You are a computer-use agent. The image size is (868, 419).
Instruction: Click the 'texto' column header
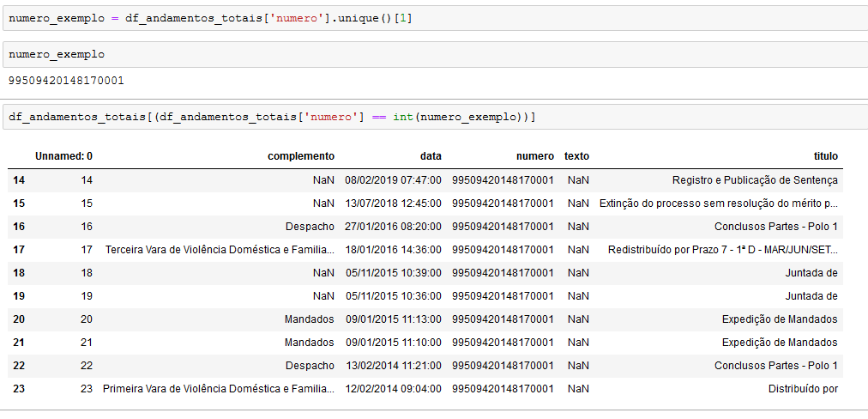(576, 156)
